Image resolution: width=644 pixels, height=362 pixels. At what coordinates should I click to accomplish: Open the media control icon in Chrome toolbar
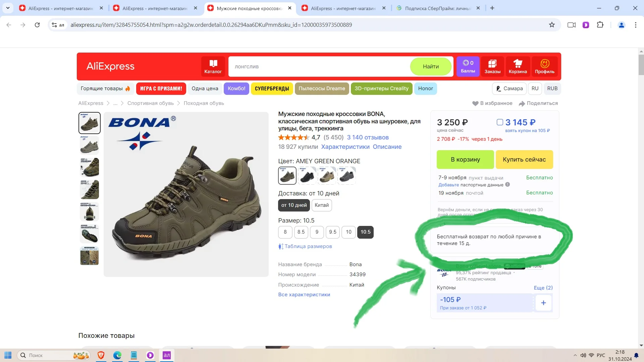click(x=572, y=25)
